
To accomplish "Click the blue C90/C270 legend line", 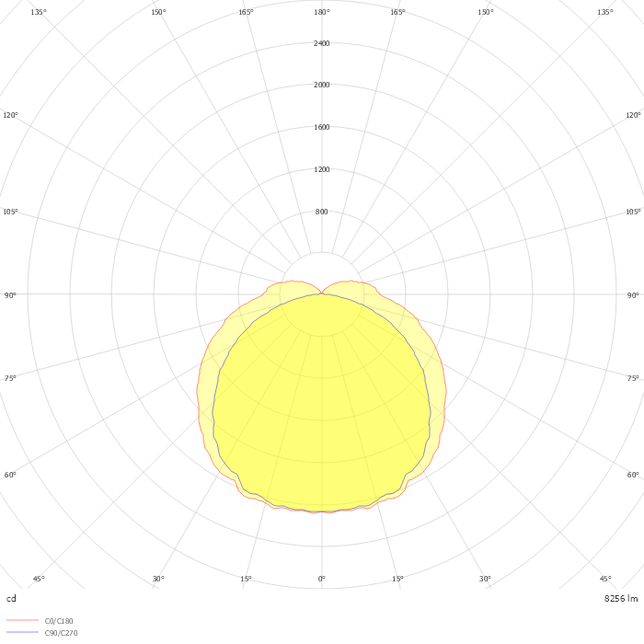I will click(23, 632).
